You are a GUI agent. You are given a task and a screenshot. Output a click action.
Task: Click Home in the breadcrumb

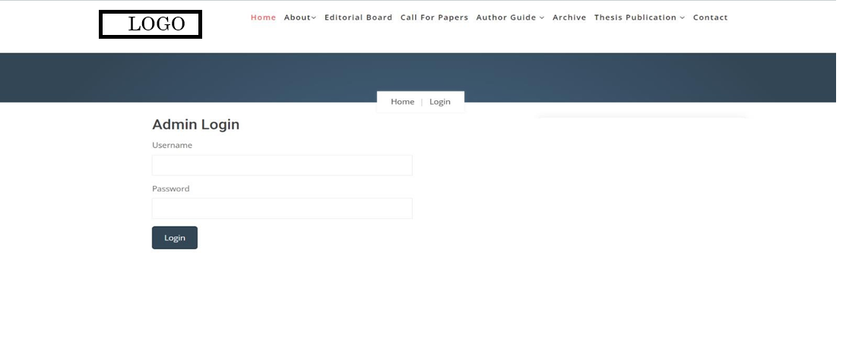pyautogui.click(x=402, y=102)
